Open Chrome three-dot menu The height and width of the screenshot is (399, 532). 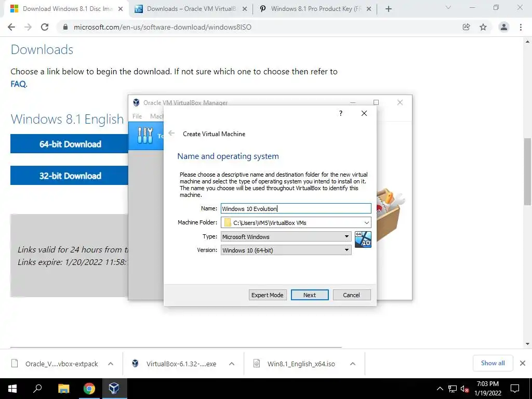(521, 27)
